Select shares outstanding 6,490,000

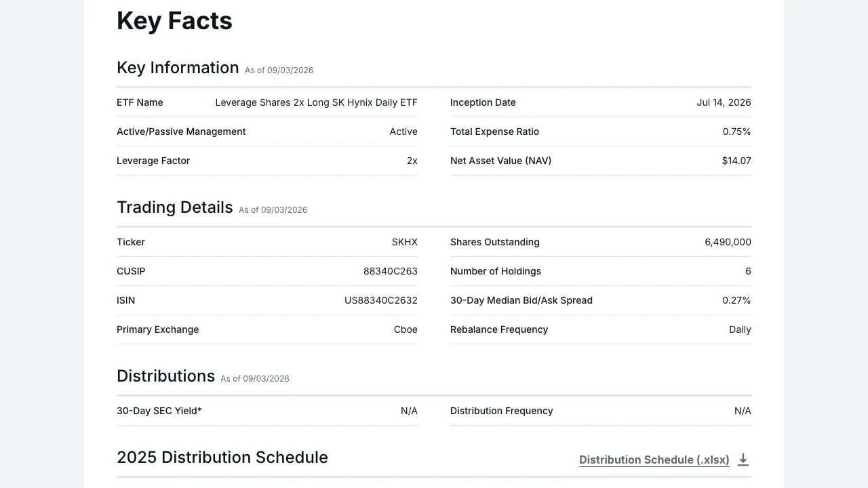tap(728, 242)
